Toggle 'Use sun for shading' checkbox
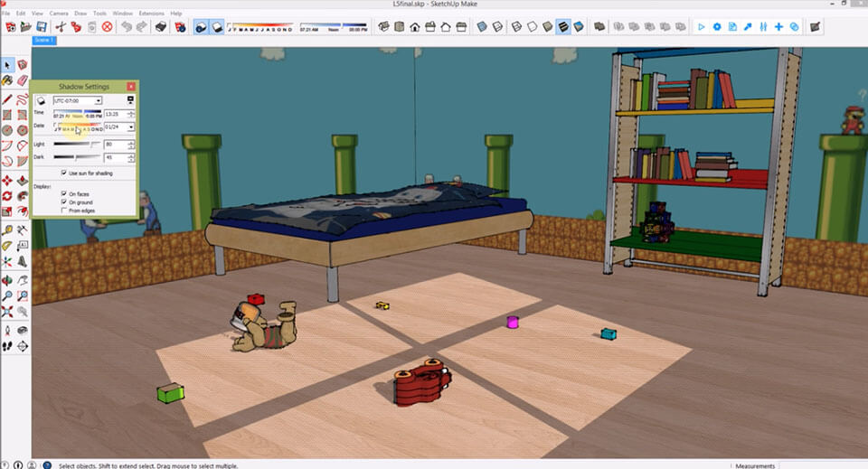868x469 pixels. tap(63, 173)
